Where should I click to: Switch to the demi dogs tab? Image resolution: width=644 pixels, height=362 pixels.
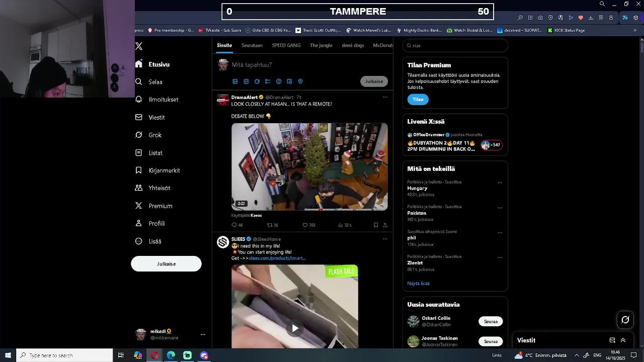pos(353,45)
